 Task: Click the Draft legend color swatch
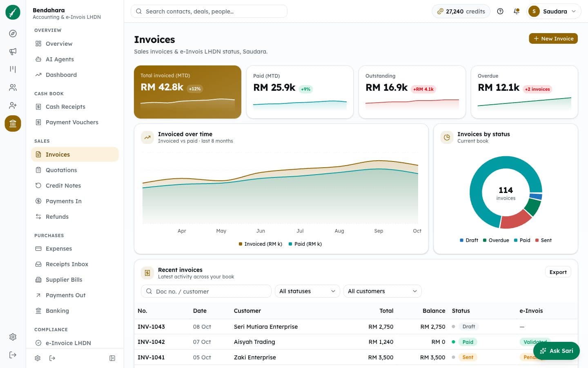[461, 240]
